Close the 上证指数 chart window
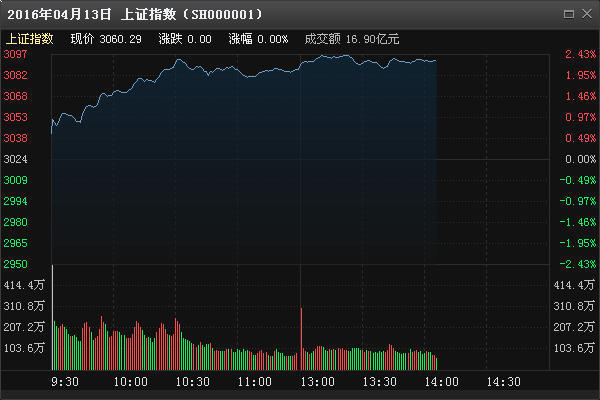 587,14
